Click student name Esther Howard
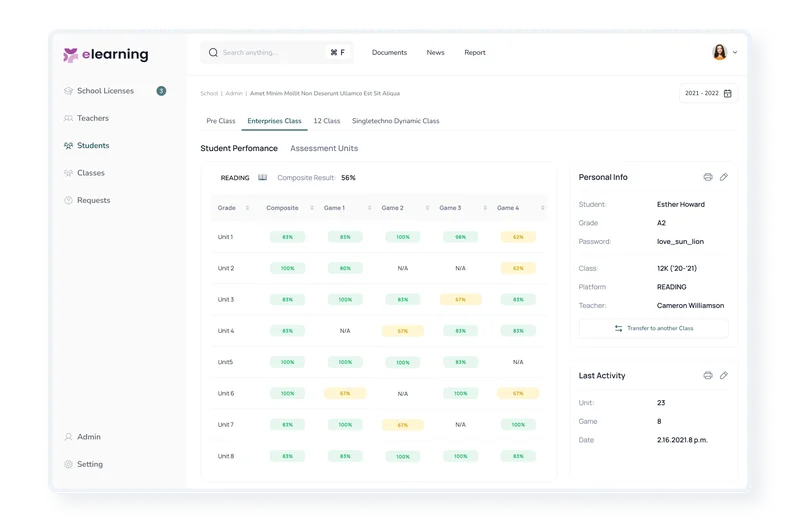 tap(681, 205)
